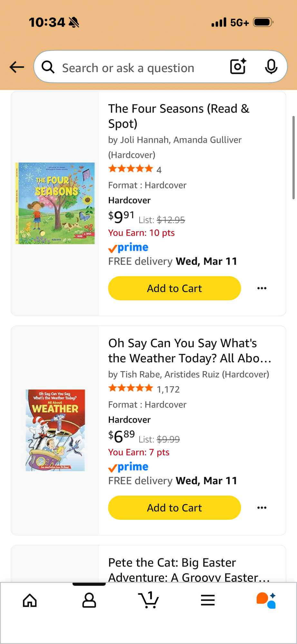Open The Four Seasons (Read & Spot) title
Image resolution: width=297 pixels, height=644 pixels.
(178, 116)
